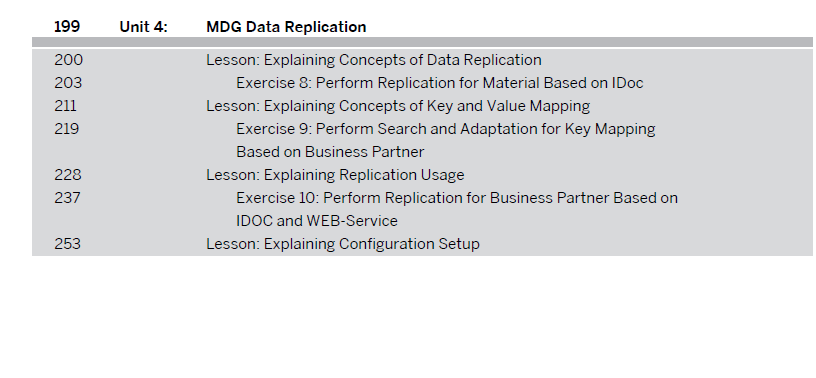Click page number 203

pos(68,83)
